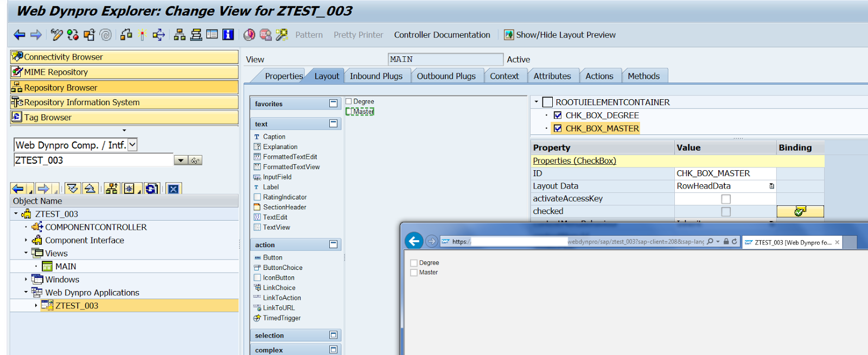Click the Set/Delete Breakpoint stop icon
Viewport: 868px width, 355px height.
(x=265, y=35)
